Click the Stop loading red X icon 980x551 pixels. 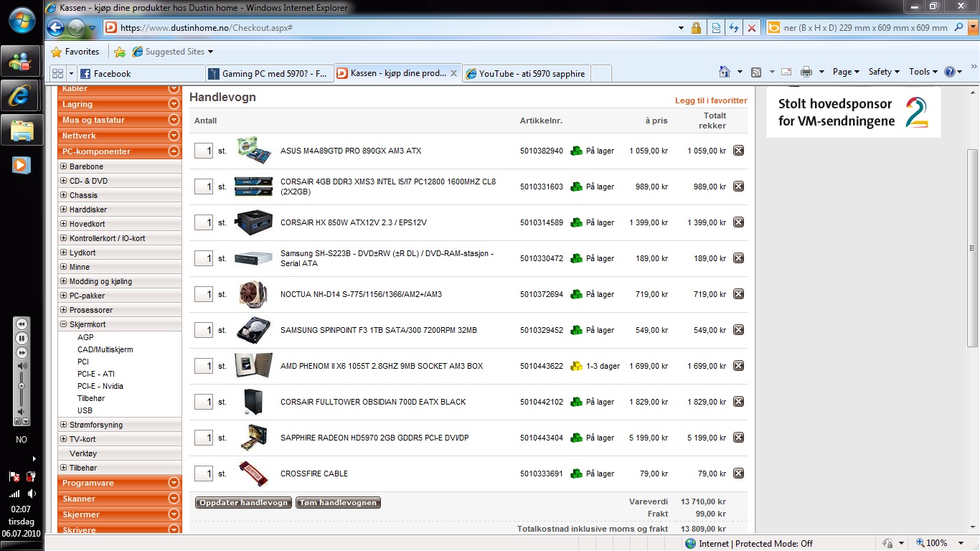coord(751,28)
